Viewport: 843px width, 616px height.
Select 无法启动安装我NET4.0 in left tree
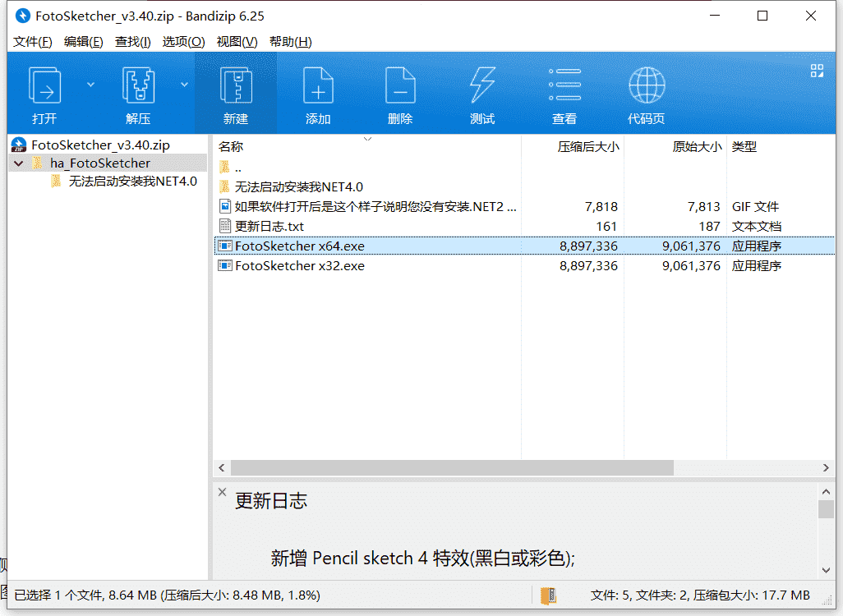[x=133, y=182]
